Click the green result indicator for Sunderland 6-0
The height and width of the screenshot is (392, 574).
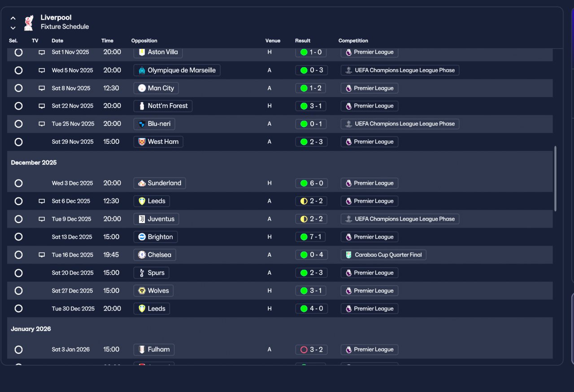(x=304, y=183)
